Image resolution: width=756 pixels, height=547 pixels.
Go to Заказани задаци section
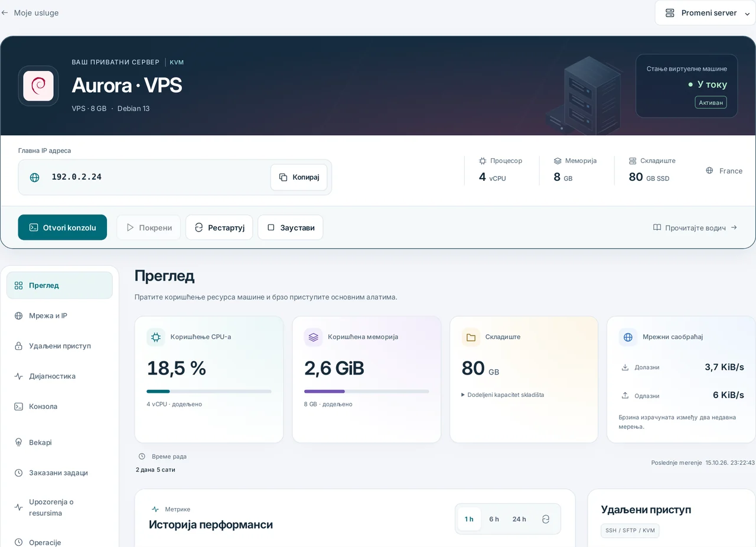[60, 473]
